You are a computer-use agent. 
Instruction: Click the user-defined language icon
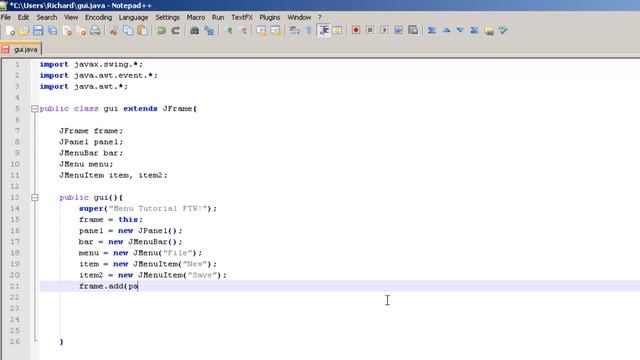coord(337,31)
